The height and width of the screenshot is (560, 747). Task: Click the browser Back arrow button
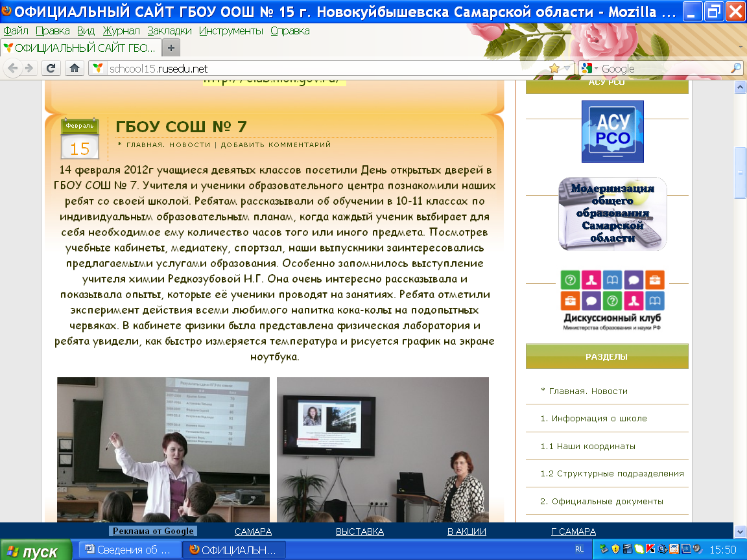coord(13,68)
